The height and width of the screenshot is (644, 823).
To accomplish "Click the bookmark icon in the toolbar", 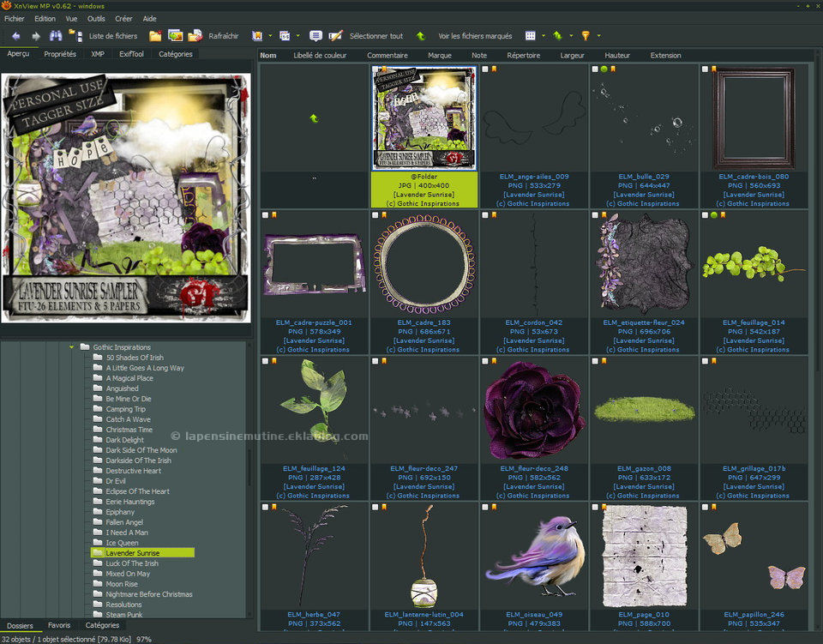I will tap(257, 36).
